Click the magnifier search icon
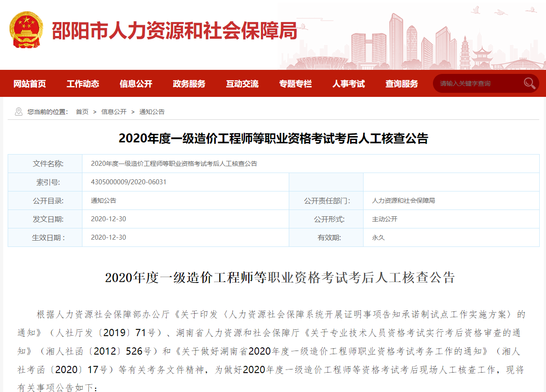 pyautogui.click(x=529, y=83)
